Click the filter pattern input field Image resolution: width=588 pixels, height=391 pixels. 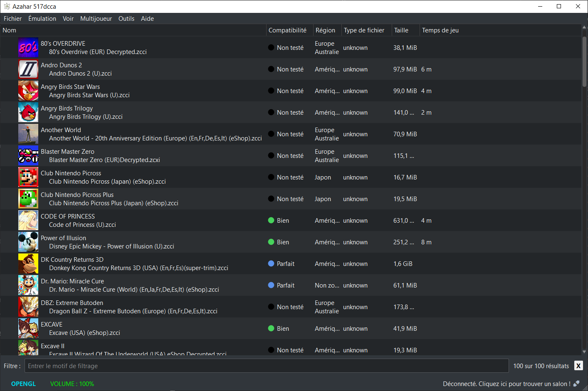[x=266, y=366]
